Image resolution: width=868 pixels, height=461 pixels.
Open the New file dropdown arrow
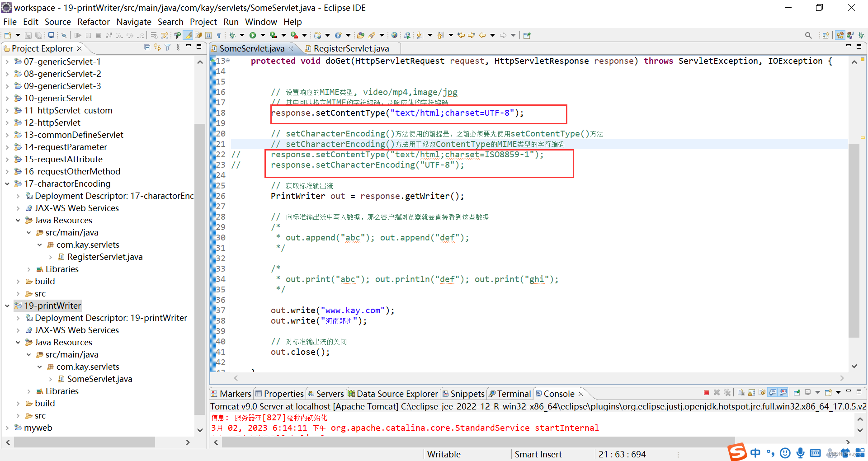coord(18,35)
